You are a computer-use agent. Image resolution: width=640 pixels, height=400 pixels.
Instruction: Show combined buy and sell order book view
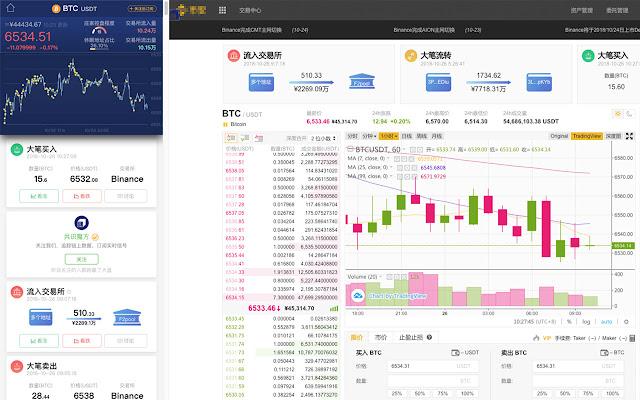click(x=231, y=138)
